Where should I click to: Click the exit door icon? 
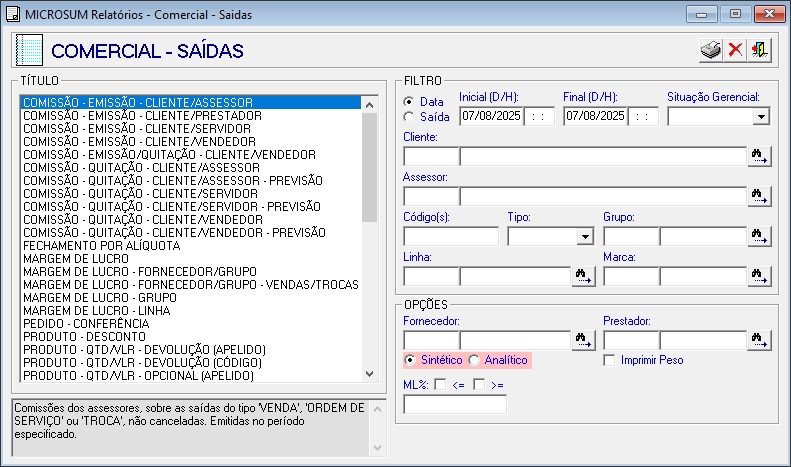click(x=759, y=50)
